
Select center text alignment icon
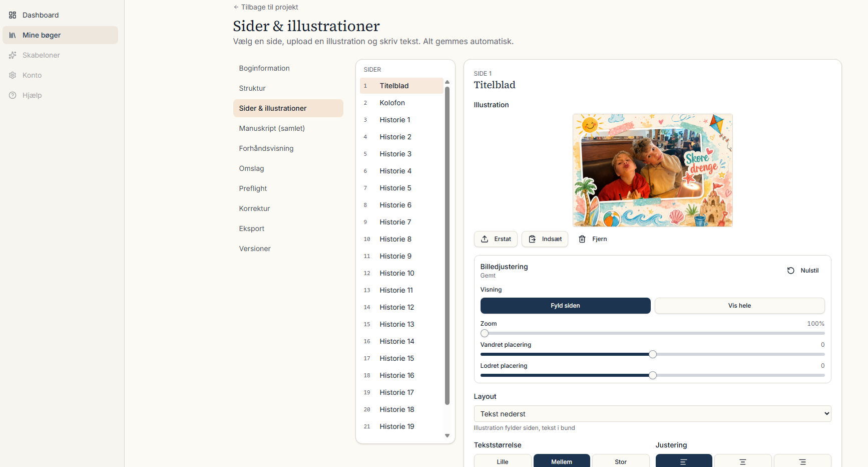click(x=743, y=462)
